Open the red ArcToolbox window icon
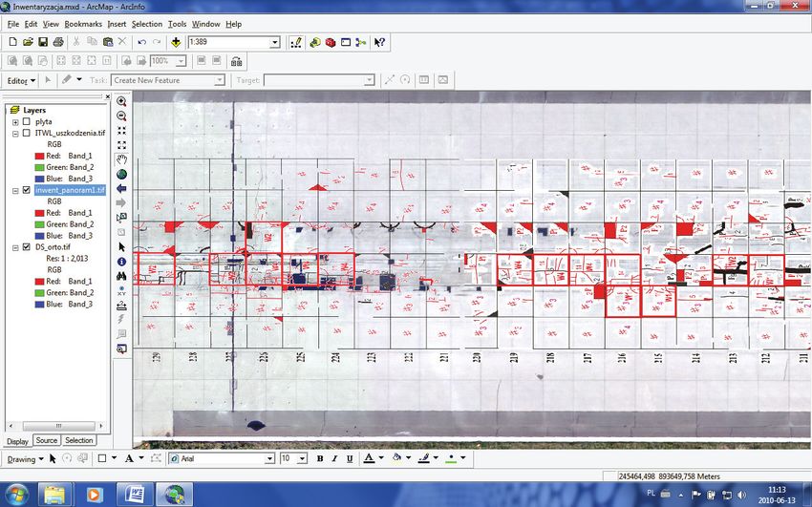 331,42
